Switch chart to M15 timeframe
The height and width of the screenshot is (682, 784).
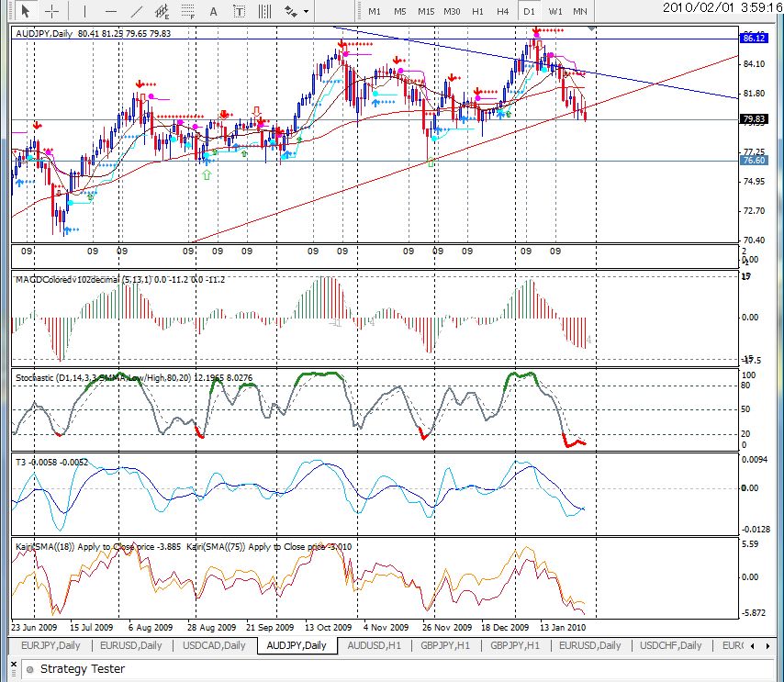pos(426,11)
